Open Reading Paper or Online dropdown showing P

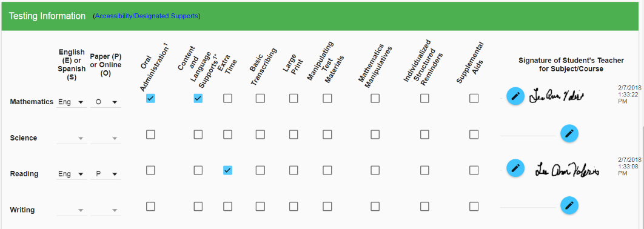pos(106,174)
